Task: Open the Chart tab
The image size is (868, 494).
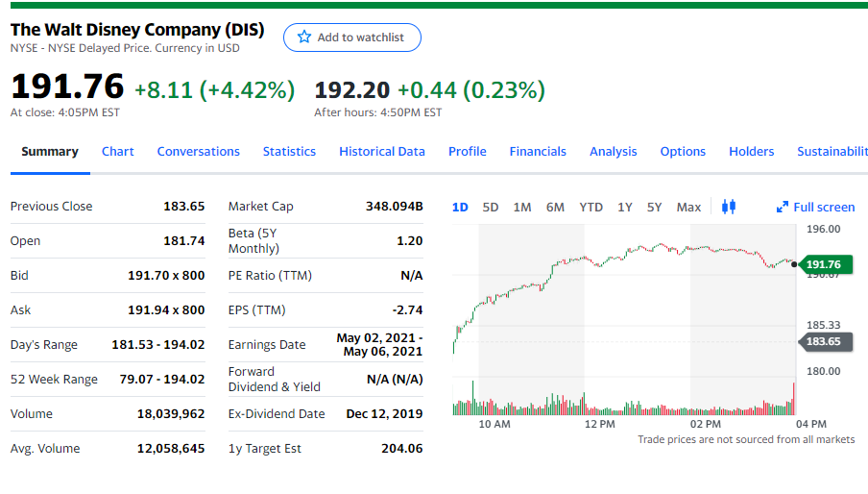Action: (117, 151)
